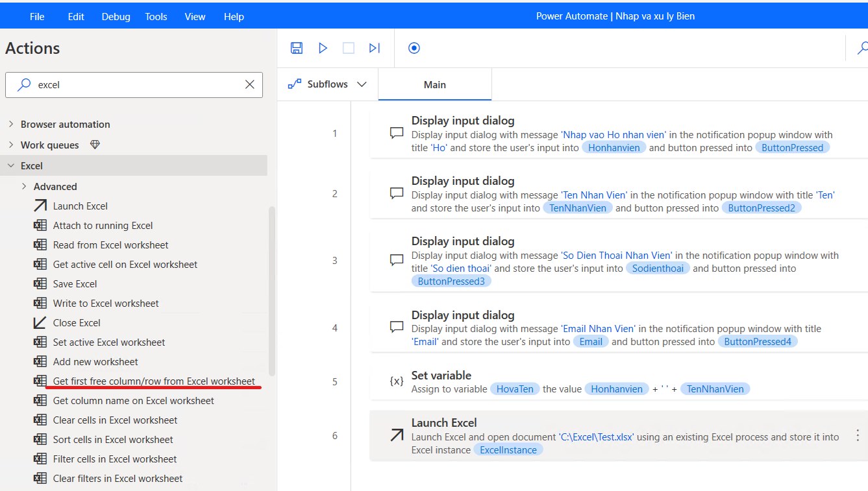The height and width of the screenshot is (491, 868).
Task: Click the ExcelInstance variable in step 6
Action: tap(508, 450)
